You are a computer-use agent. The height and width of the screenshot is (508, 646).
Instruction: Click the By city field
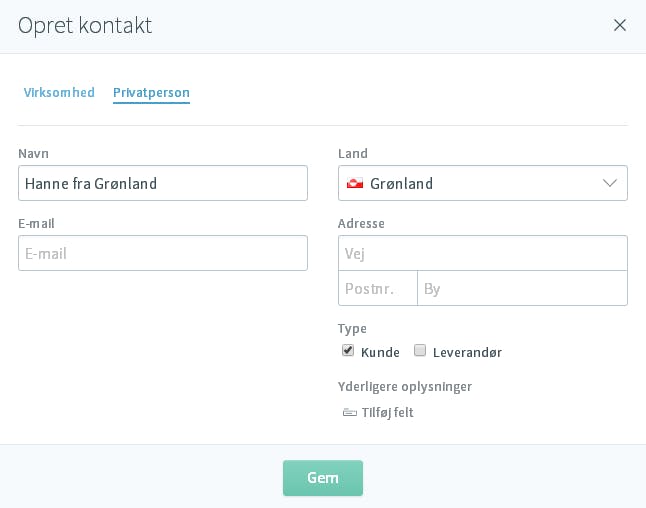click(x=522, y=288)
